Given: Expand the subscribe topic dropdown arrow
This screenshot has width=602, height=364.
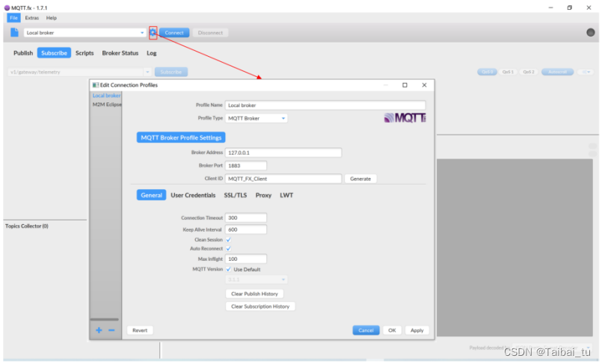Looking at the screenshot, I should click(x=147, y=72).
